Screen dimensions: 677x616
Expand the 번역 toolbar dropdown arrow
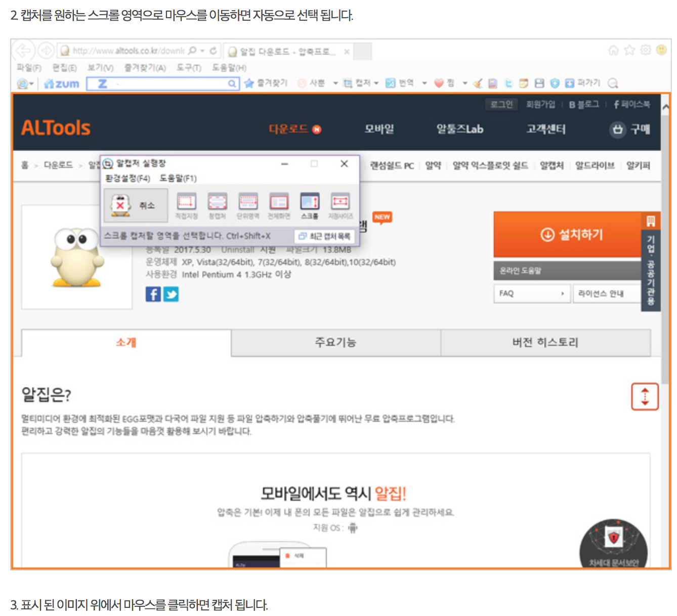tap(425, 83)
